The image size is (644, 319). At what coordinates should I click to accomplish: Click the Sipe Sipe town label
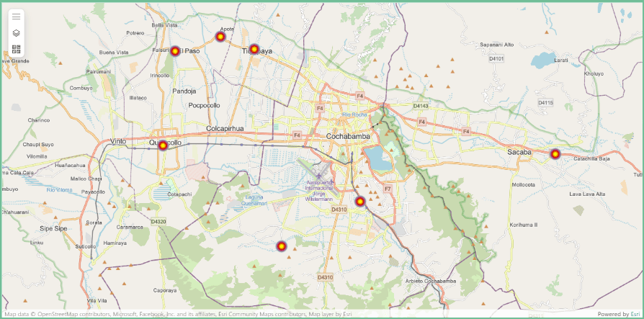pos(55,228)
